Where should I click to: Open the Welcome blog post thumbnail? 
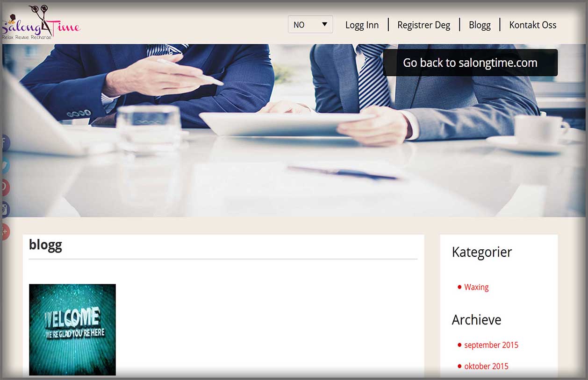72,329
